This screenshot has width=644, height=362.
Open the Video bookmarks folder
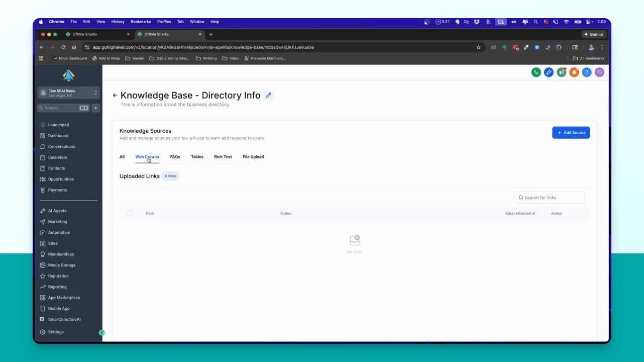pos(231,58)
